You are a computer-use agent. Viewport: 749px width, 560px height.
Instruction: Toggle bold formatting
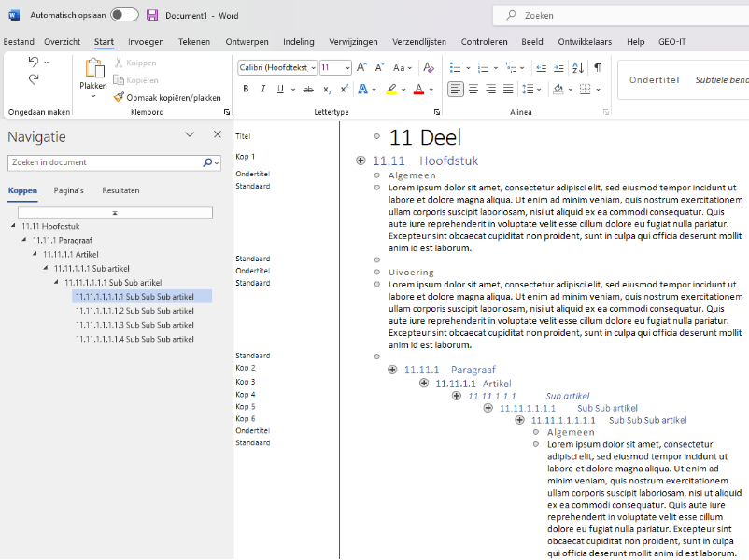coord(247,90)
